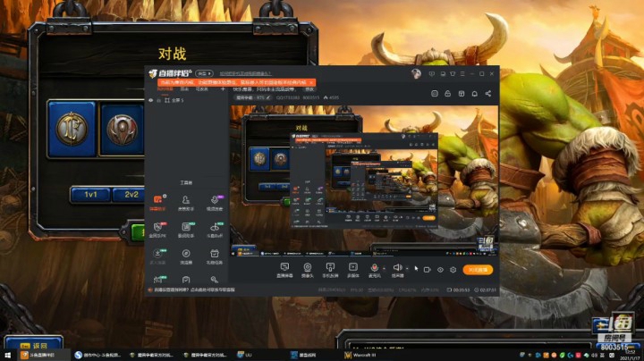Open the notification bell icon
The image size is (644, 361).
tap(474, 94)
